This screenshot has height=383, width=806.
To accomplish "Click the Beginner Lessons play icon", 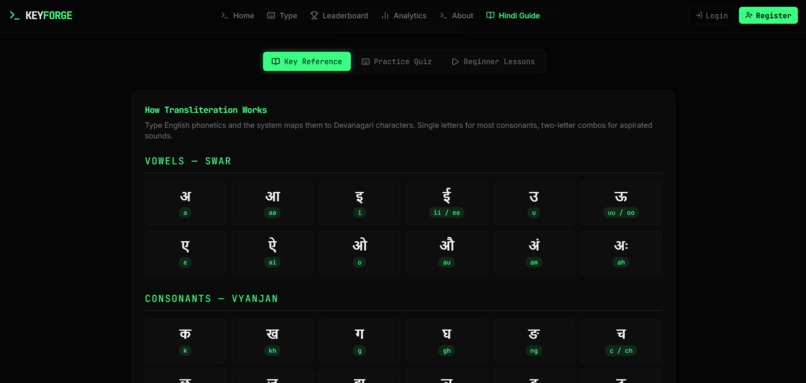I will tap(455, 62).
